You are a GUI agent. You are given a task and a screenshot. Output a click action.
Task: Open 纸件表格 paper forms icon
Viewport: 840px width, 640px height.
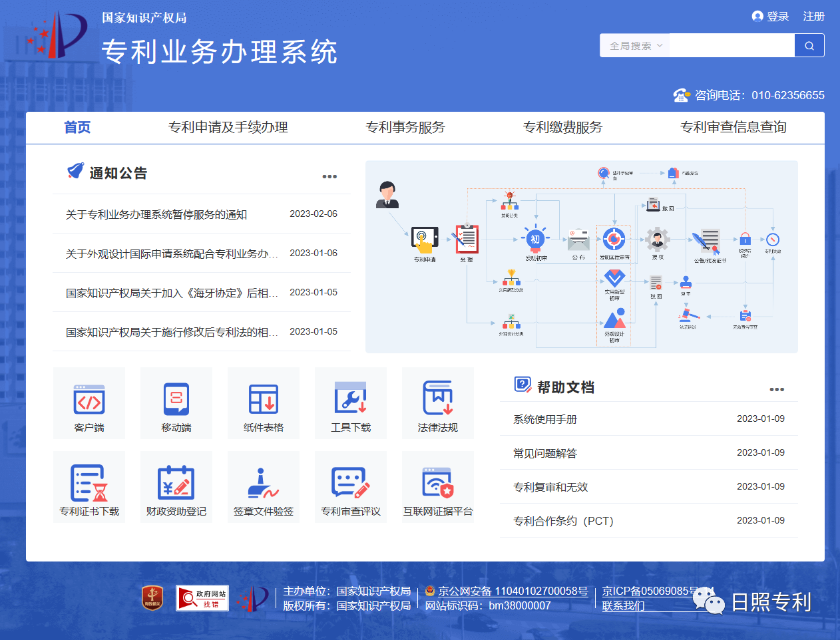coord(264,401)
